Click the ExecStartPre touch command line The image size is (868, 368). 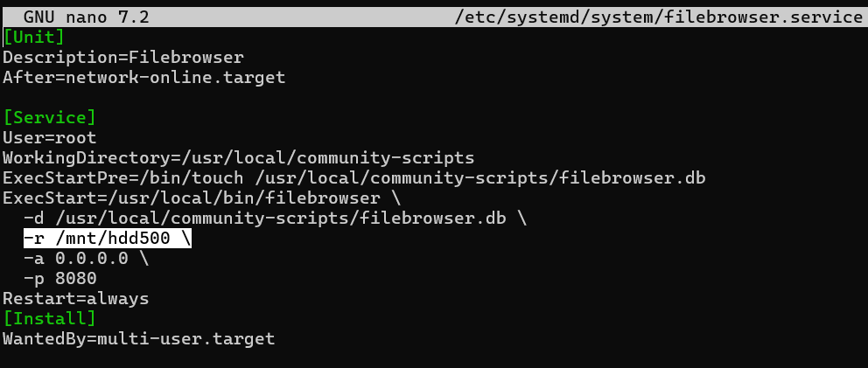pyautogui.click(x=353, y=177)
